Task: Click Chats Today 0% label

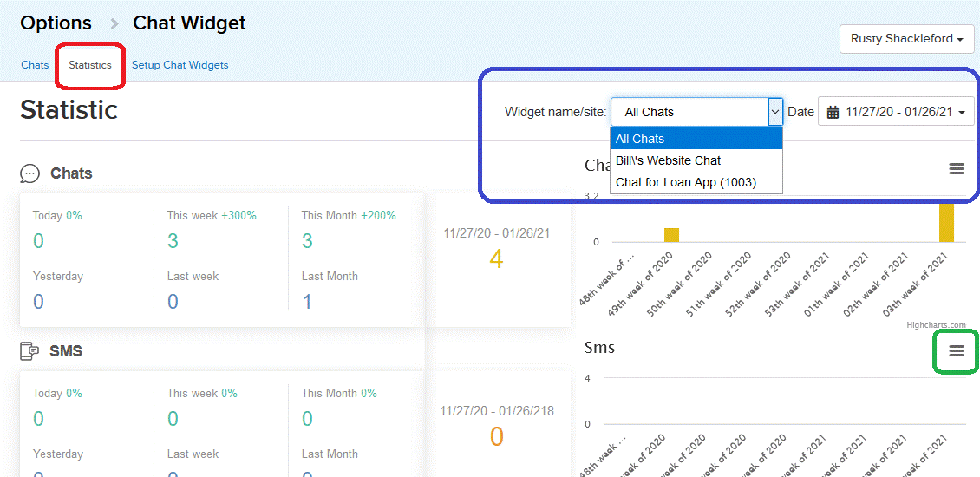Action: (57, 216)
